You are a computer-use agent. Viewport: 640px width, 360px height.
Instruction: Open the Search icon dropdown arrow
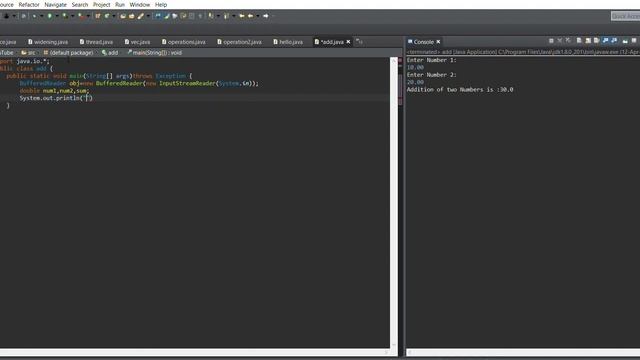pyautogui.click(x=148, y=16)
